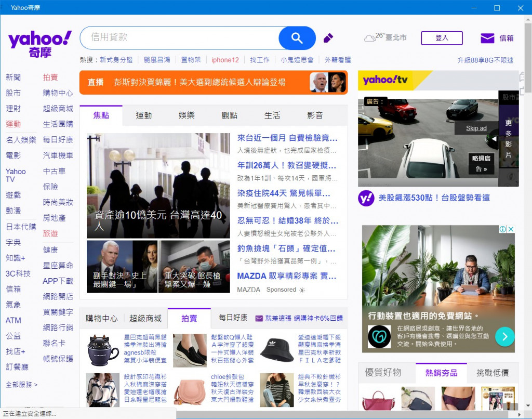Open the ad info icon
Image resolution: width=532 pixels, height=419 pixels.
(x=503, y=229)
